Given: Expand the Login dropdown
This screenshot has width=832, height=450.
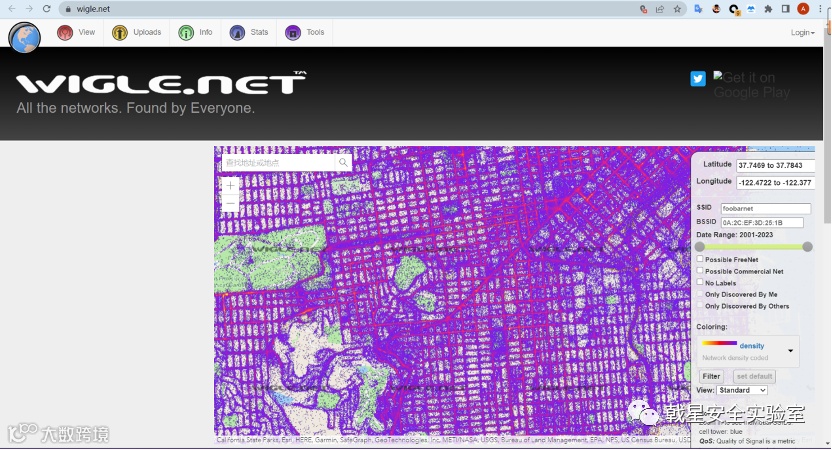Looking at the screenshot, I should pos(802,32).
